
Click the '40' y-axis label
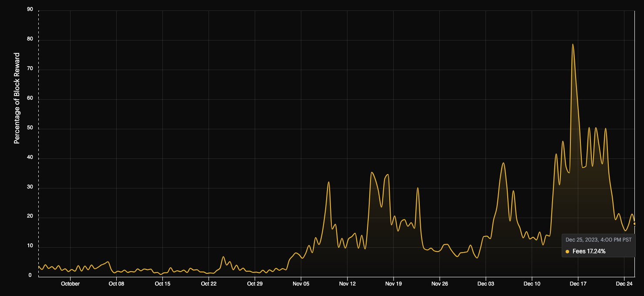(30, 157)
